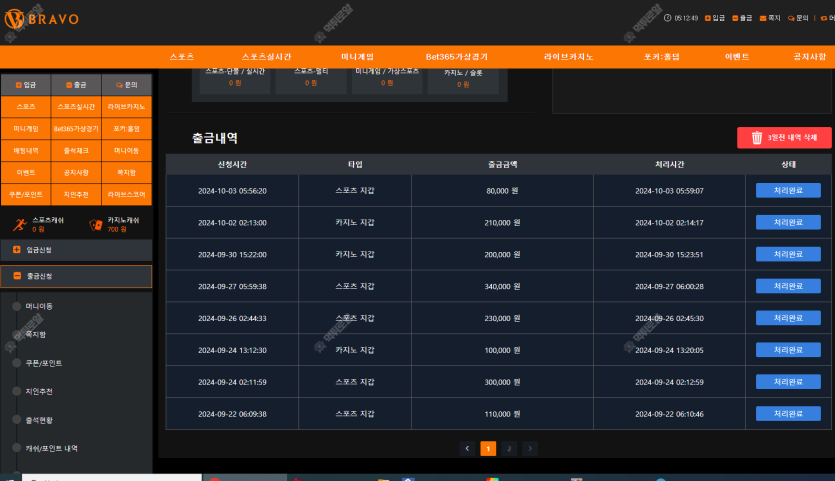The image size is (835, 481).
Task: Open 쪽지 envelope icon in header
Action: pos(762,18)
